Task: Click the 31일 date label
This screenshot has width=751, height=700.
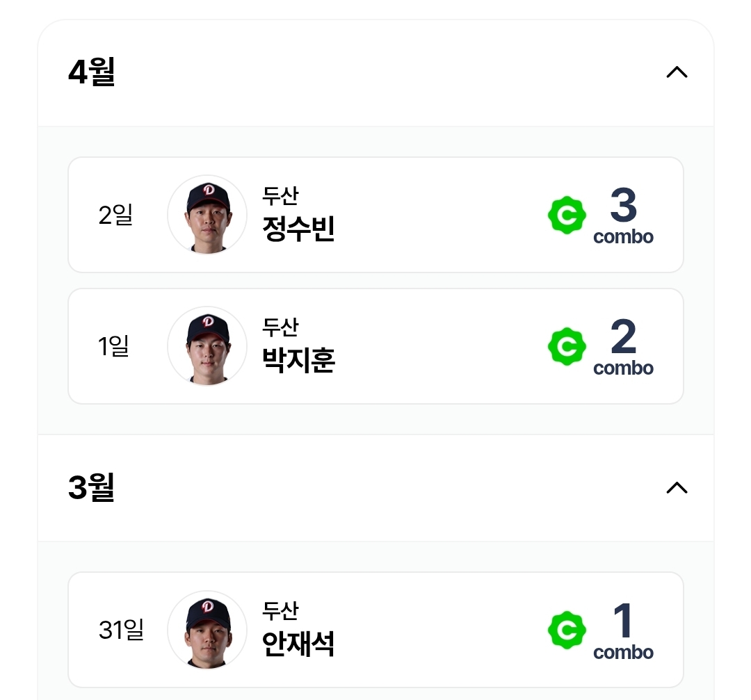Action: pyautogui.click(x=121, y=630)
